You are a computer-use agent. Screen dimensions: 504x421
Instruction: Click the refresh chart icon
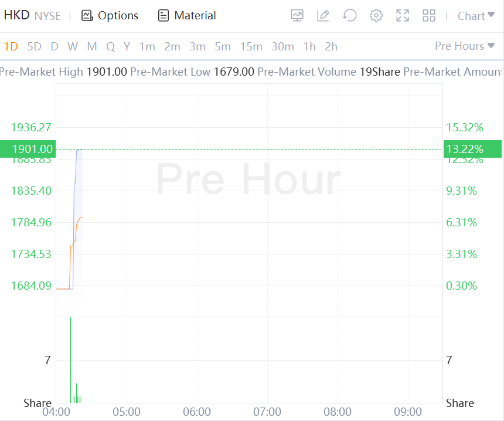point(350,16)
